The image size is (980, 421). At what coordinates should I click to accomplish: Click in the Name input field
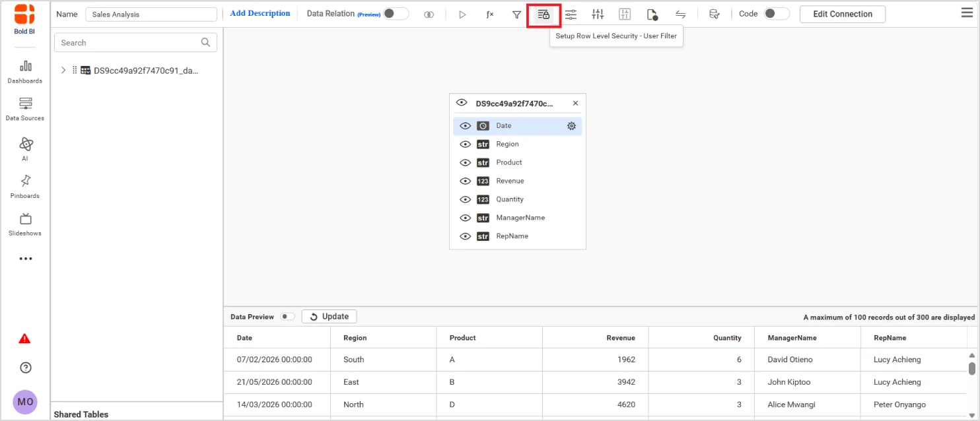(x=151, y=15)
